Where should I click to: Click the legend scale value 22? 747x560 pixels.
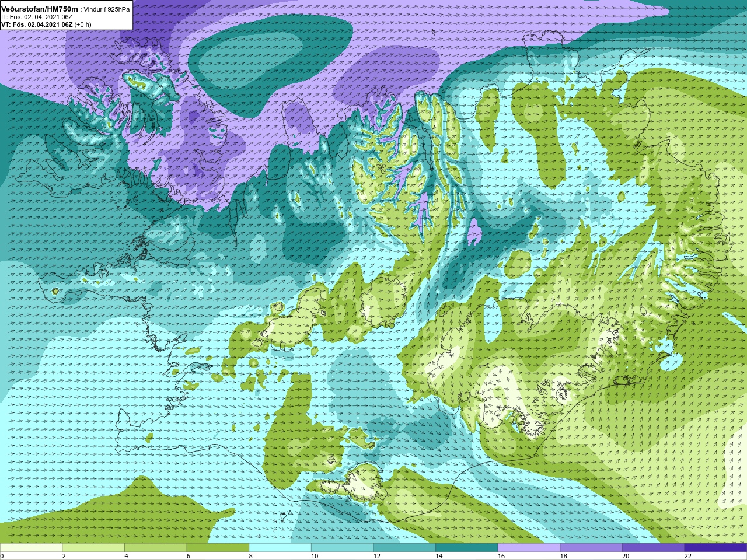pyautogui.click(x=688, y=556)
